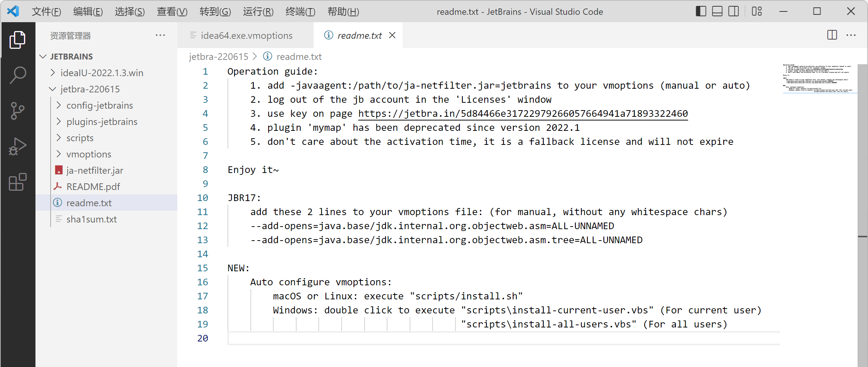
Task: Maximize the VS Code window
Action: tap(817, 11)
